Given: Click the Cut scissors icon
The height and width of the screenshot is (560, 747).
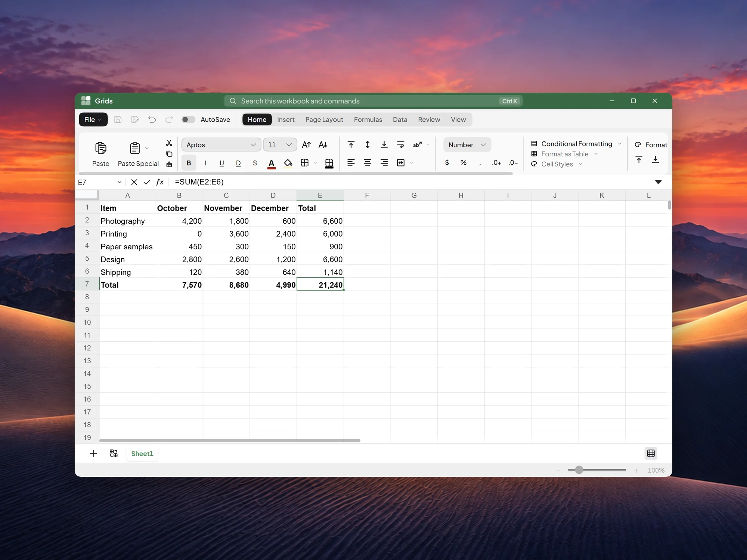Looking at the screenshot, I should click(x=169, y=143).
